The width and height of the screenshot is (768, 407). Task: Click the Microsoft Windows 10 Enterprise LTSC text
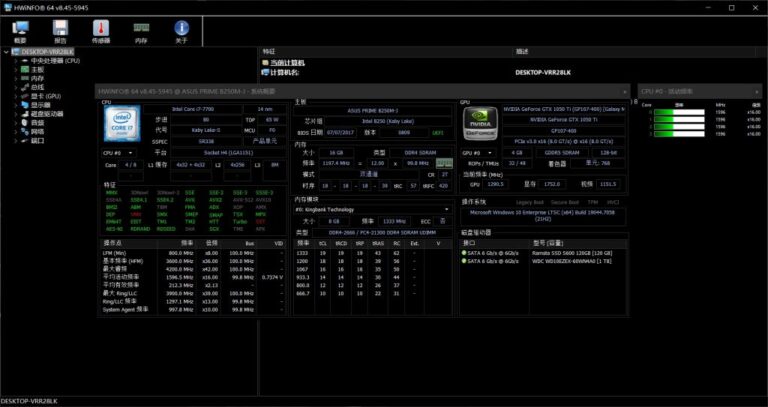(x=543, y=216)
